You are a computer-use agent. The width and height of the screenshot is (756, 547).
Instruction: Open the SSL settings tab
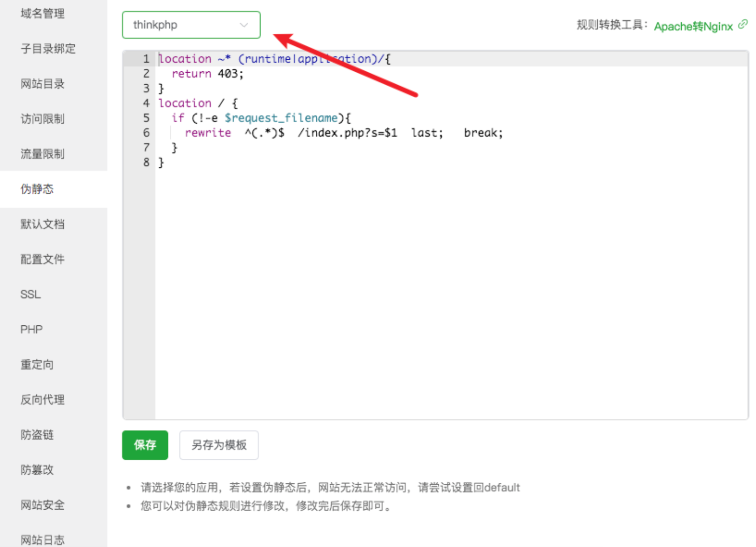(30, 294)
